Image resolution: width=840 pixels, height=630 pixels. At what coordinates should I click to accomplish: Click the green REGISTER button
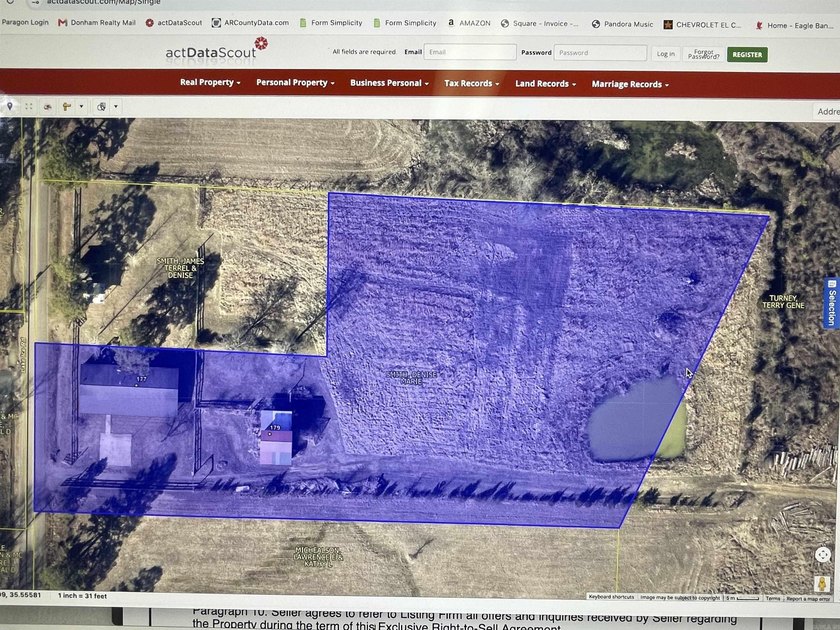747,55
